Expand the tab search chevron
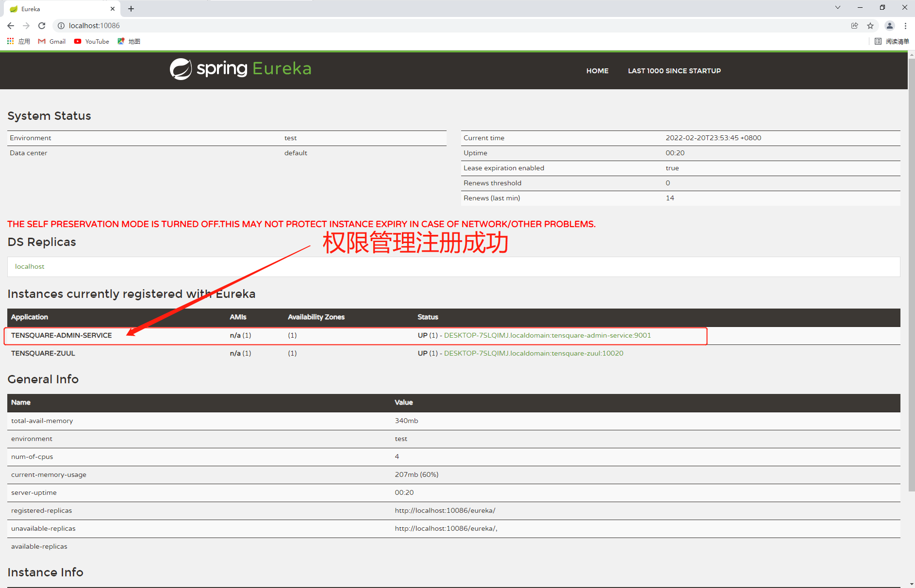This screenshot has height=588, width=915. [x=838, y=7]
